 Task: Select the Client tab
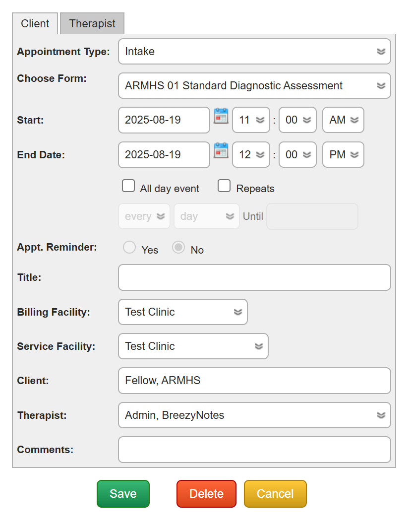tap(35, 24)
